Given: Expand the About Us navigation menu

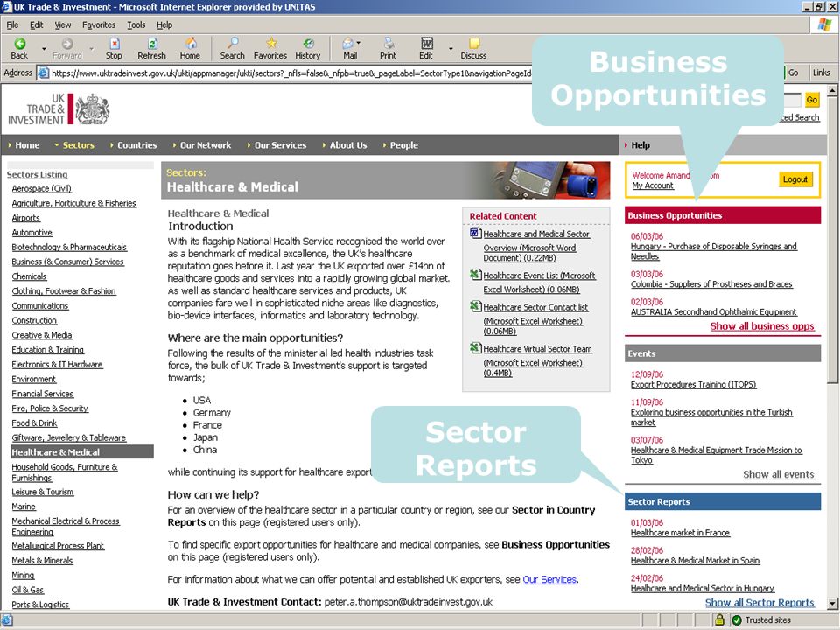Looking at the screenshot, I should [345, 145].
